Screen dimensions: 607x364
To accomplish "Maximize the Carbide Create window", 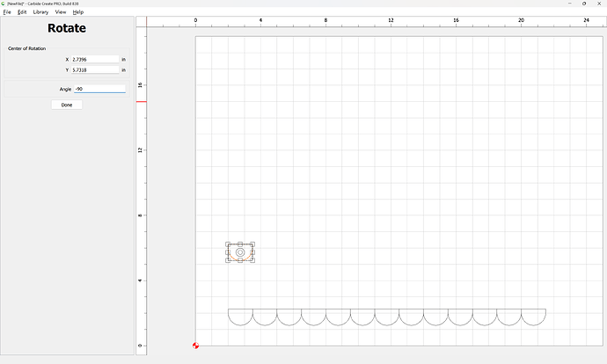I will click(584, 4).
